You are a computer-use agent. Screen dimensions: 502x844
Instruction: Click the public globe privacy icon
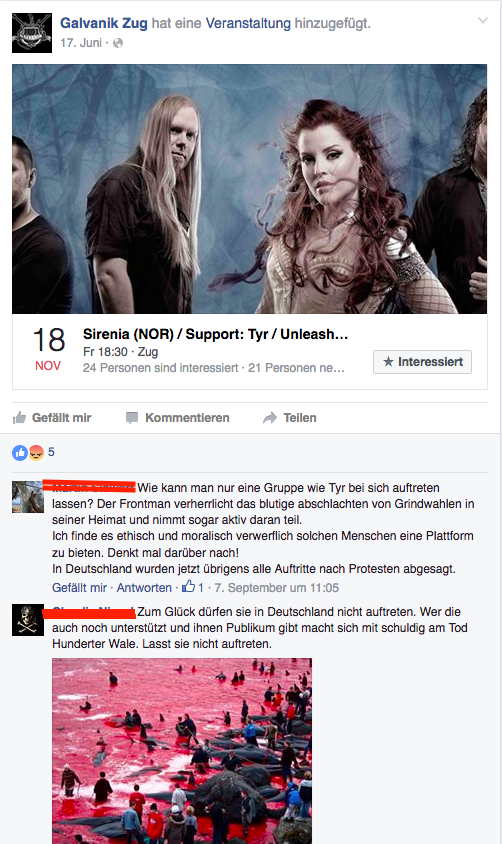118,43
